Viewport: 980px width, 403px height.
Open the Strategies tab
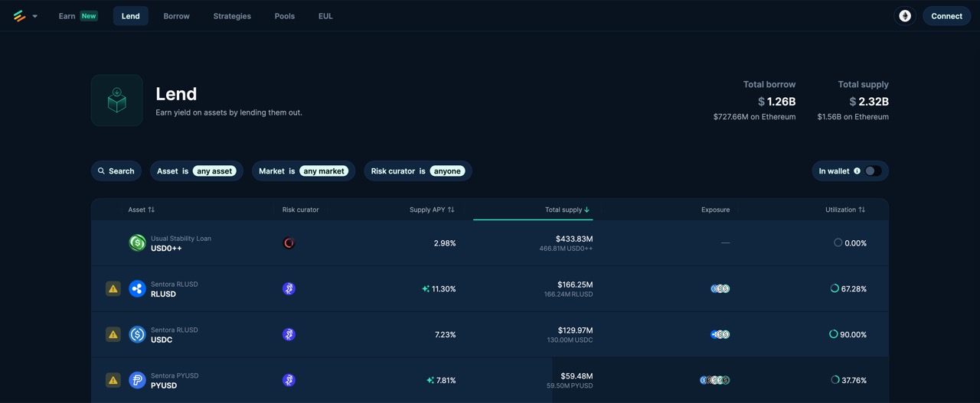(232, 16)
